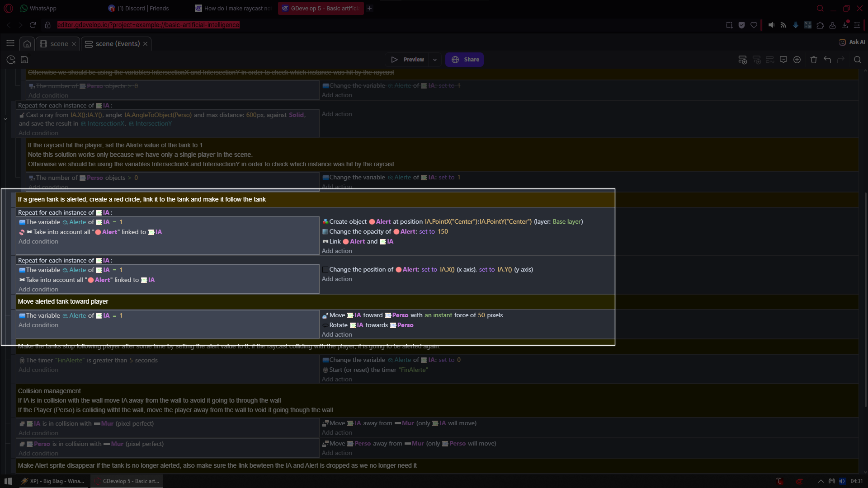The height and width of the screenshot is (488, 868).
Task: Open the project manager hamburger menu
Action: pos(10,43)
